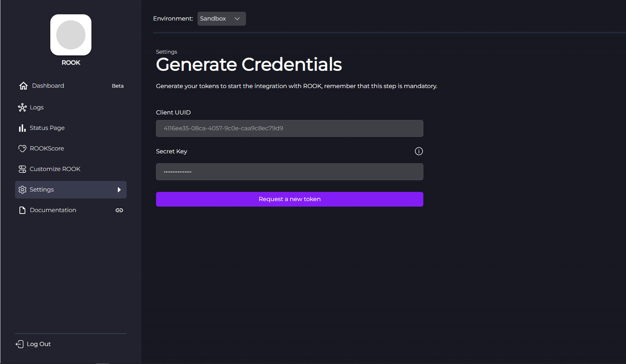Click the Secret Key info icon
626x364 pixels.
pos(419,151)
